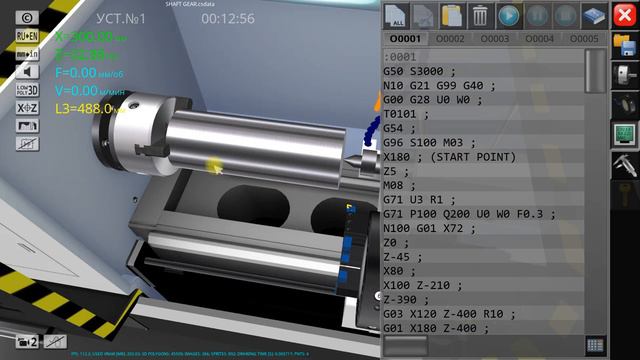The width and height of the screenshot is (640, 360).
Task: Click the greyed cut-selection page icon
Action: pos(423,16)
